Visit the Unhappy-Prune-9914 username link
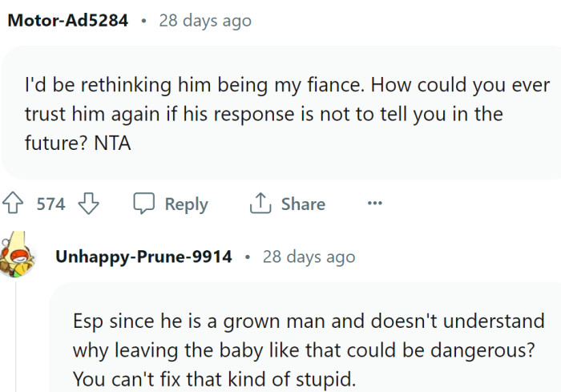The height and width of the screenshot is (392, 561). pos(143,257)
